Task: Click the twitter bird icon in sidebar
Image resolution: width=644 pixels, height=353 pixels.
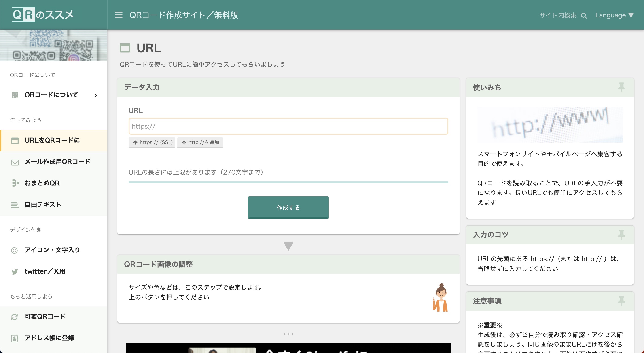Action: 15,271
